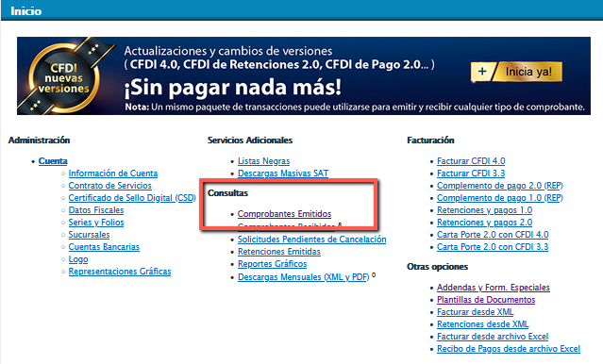The width and height of the screenshot is (603, 364).
Task: Open Plantillas de Documentos
Action: coord(486,300)
